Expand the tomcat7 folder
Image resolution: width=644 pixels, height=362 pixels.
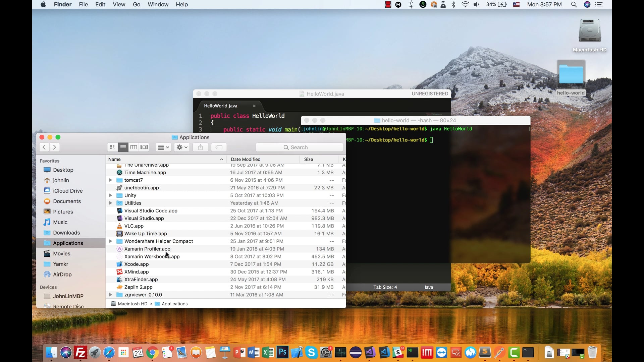111,180
